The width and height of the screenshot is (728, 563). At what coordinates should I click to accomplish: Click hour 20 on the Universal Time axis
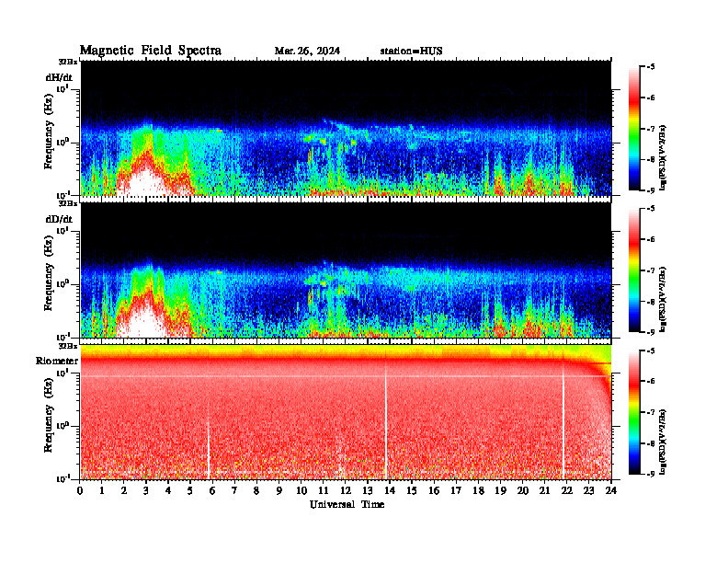522,490
